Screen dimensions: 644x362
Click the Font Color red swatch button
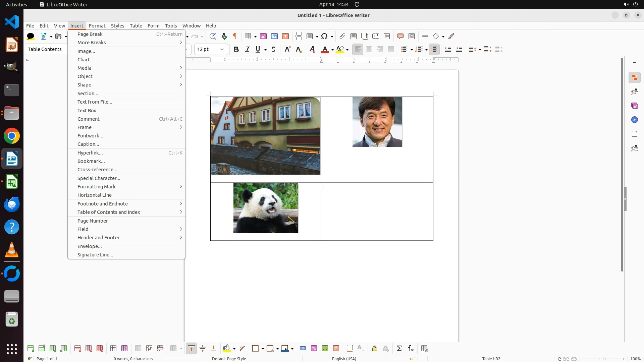point(324,50)
